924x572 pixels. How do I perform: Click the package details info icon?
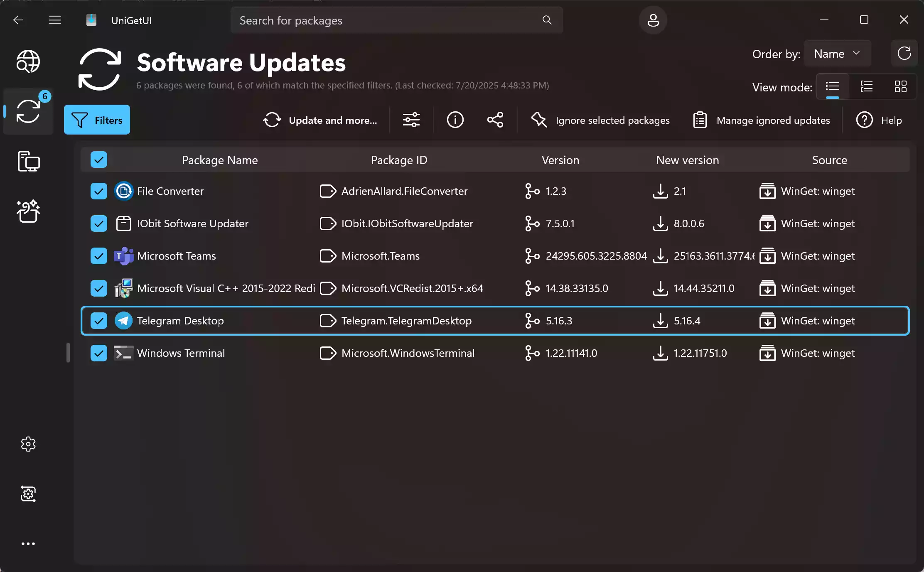[x=455, y=120]
